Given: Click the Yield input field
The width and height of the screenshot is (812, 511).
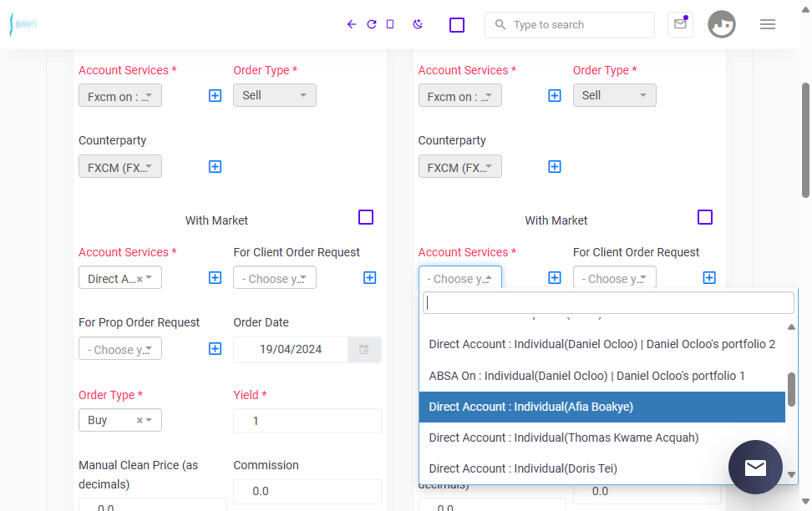Looking at the screenshot, I should pyautogui.click(x=307, y=421).
